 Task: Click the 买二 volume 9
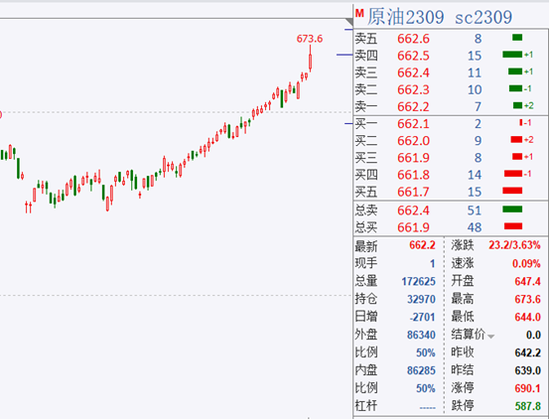click(x=478, y=141)
